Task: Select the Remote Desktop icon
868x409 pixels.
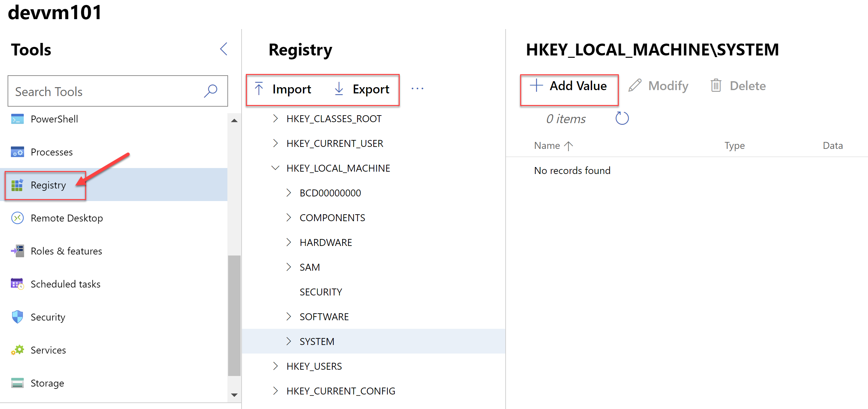Action: click(x=17, y=218)
